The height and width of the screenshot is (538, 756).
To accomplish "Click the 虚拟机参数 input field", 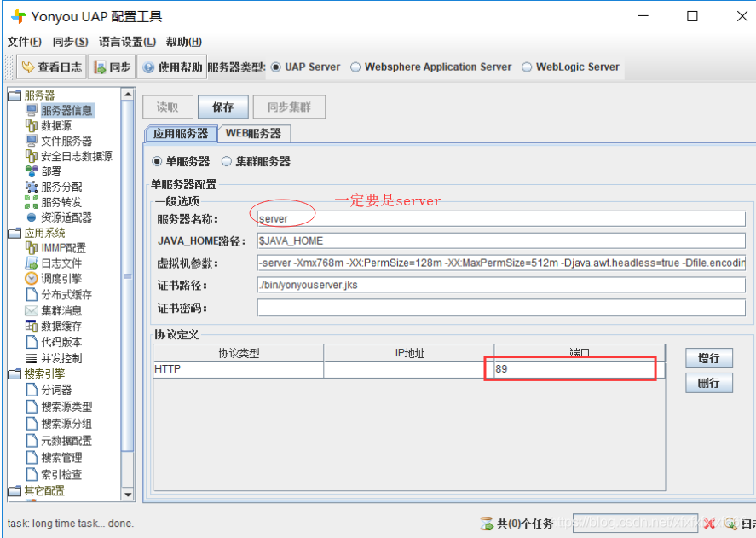I will pyautogui.click(x=501, y=263).
